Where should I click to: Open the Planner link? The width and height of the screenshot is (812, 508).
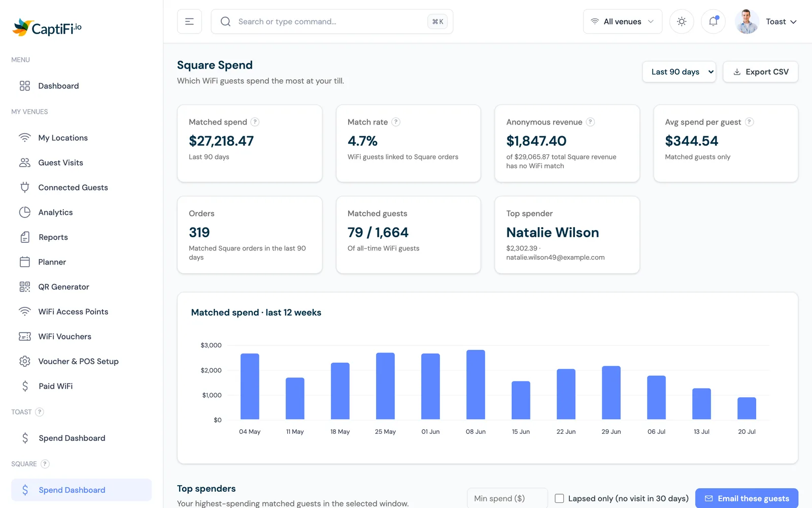81,262
